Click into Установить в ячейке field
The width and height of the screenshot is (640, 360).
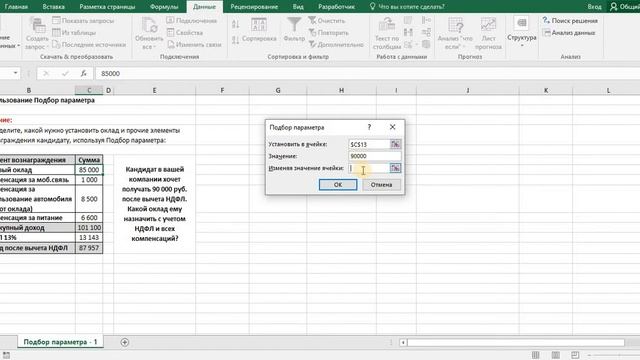click(x=370, y=144)
